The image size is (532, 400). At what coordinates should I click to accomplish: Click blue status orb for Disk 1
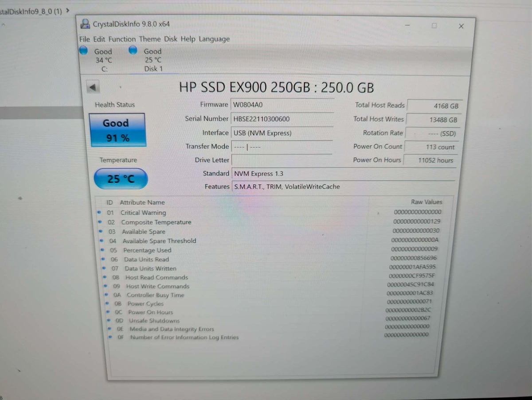click(x=133, y=50)
